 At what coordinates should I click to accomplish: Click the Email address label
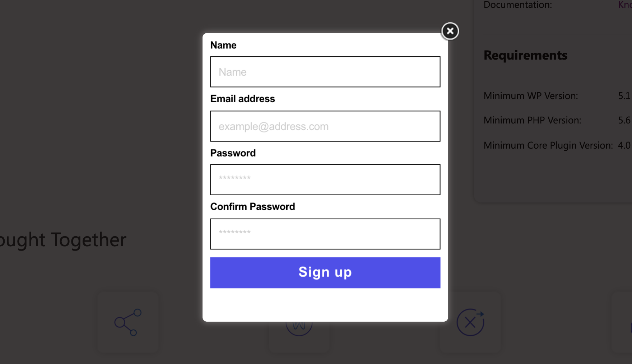click(x=243, y=99)
